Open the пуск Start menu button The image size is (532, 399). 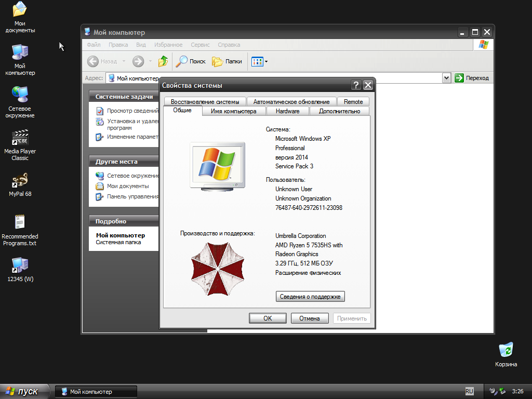(x=25, y=391)
